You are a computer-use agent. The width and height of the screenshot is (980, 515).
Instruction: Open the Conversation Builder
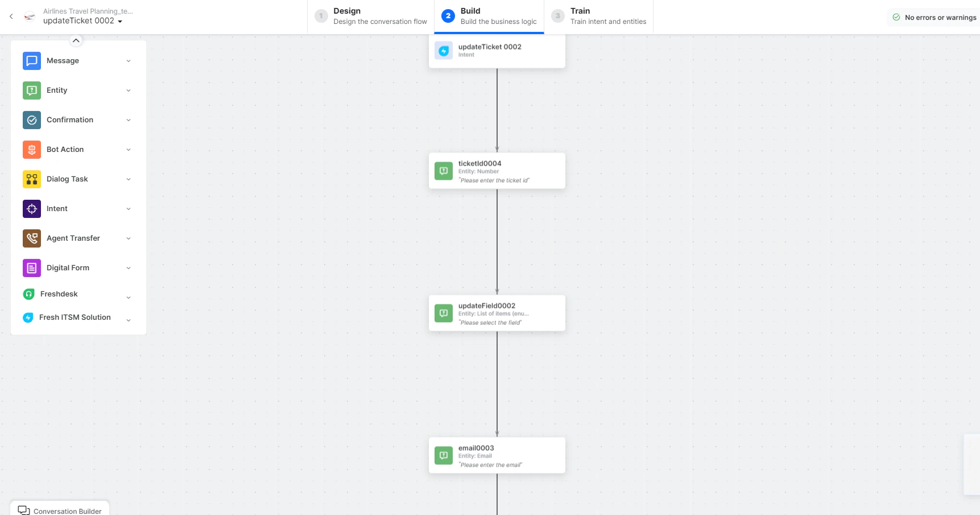tap(59, 510)
